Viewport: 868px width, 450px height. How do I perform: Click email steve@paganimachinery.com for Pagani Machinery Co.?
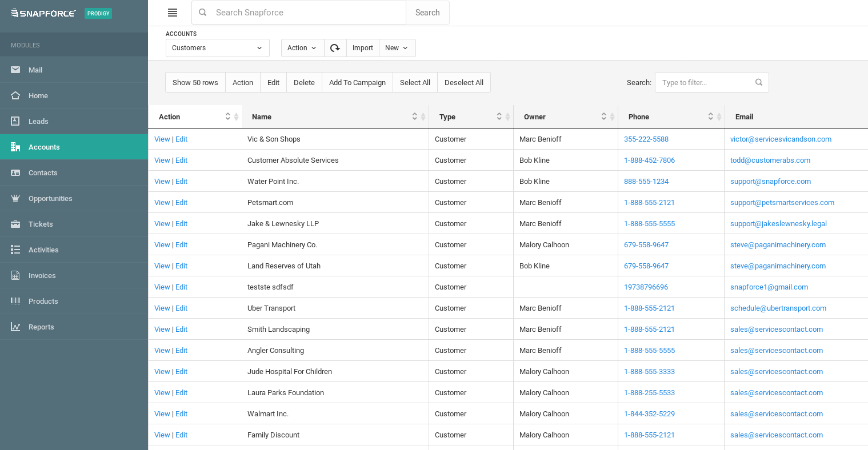click(x=778, y=244)
